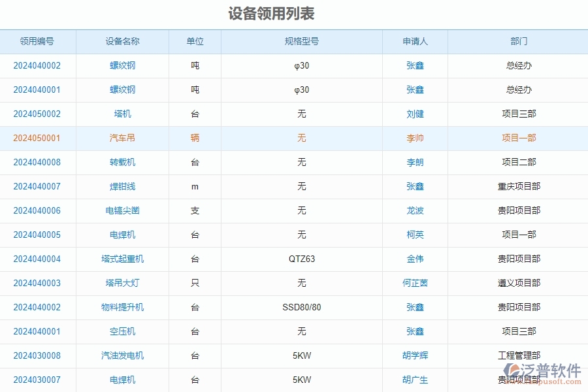Click the QTZ63 specification cell
The height and width of the screenshot is (392, 588).
click(301, 259)
